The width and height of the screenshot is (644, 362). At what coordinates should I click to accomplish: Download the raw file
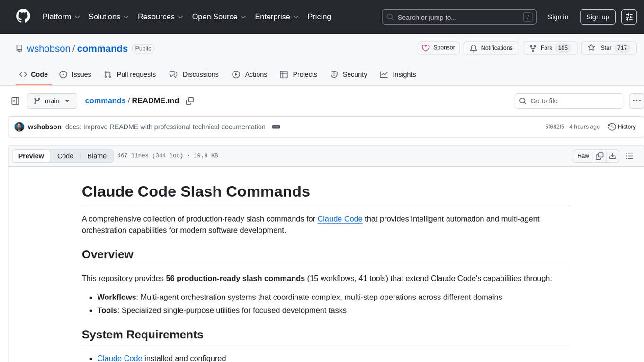pyautogui.click(x=613, y=156)
